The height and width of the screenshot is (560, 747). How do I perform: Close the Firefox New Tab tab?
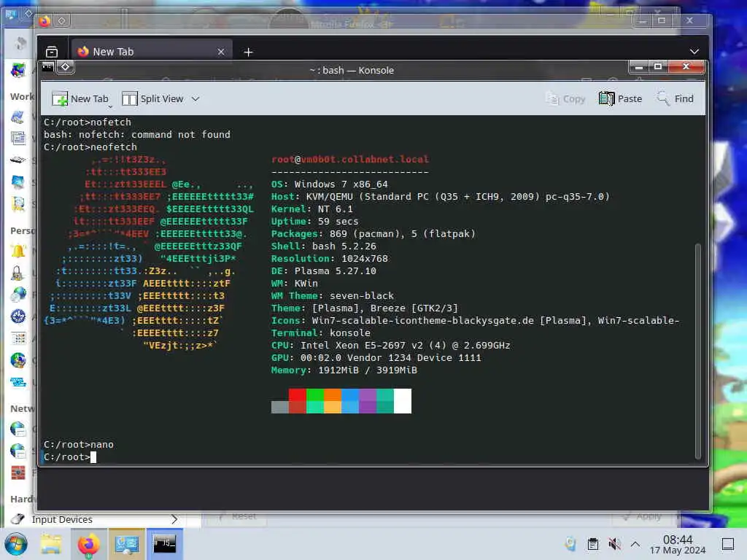tap(221, 52)
